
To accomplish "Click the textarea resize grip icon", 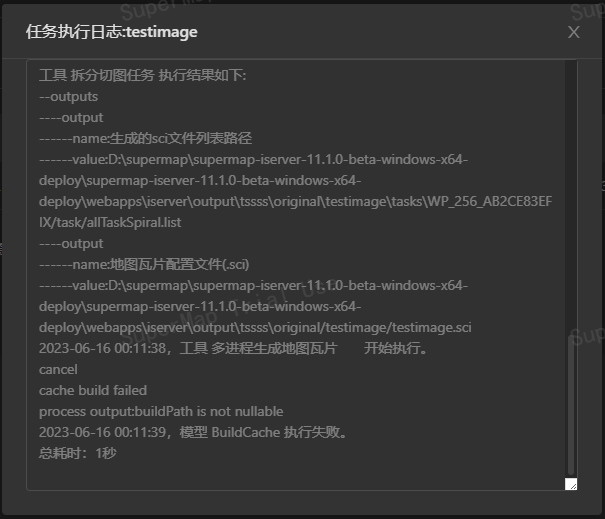I will (x=571, y=484).
